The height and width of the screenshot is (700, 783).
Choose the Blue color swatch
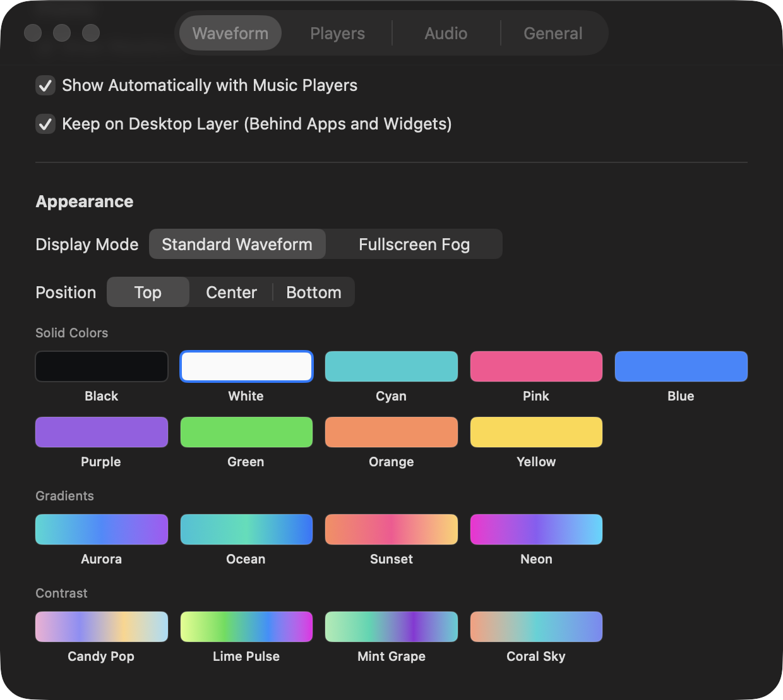[681, 366]
